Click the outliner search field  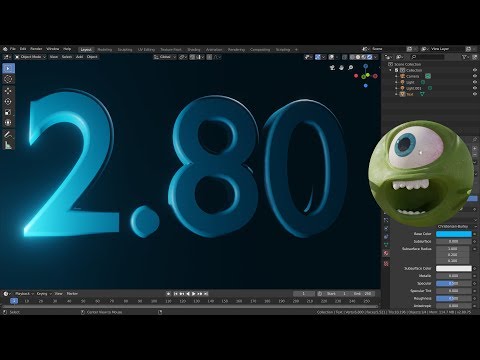[428, 57]
